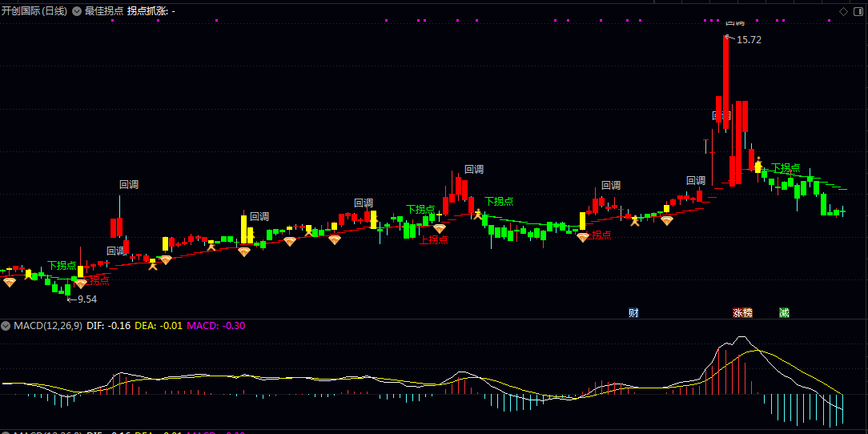The width and height of the screenshot is (868, 434).
Task: Select the yellow DEA: -0.01 readout
Action: 159,325
